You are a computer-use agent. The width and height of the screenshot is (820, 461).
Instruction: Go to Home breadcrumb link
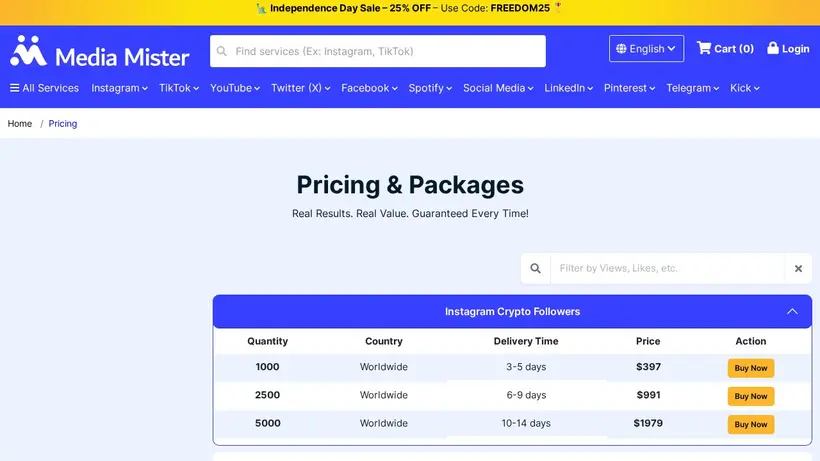[20, 123]
